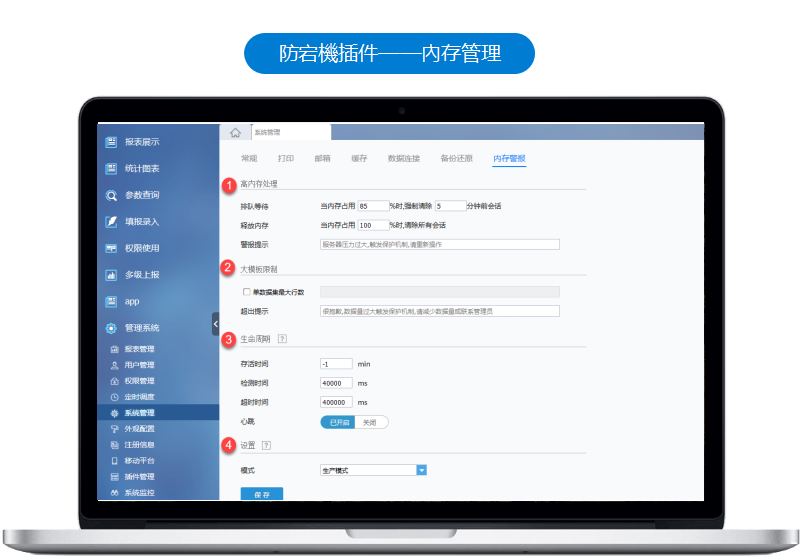Click the 模式 label
Viewport: 803px width, 558px height.
coord(247,470)
